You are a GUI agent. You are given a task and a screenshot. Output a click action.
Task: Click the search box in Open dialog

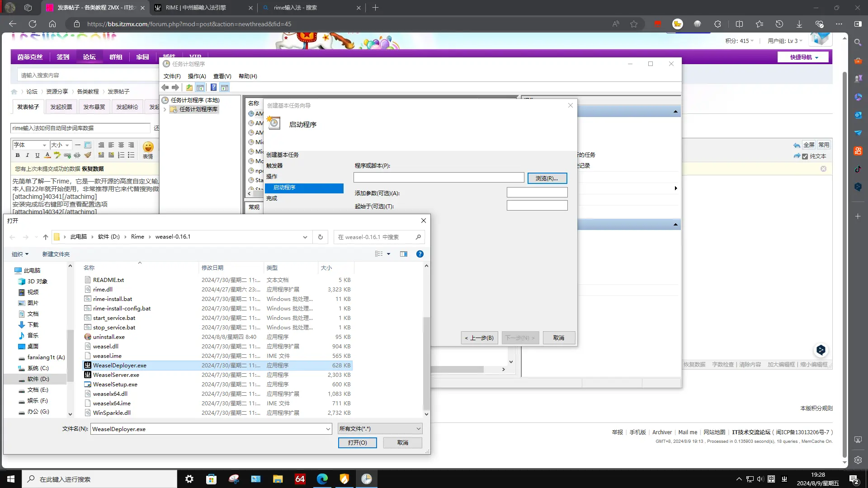pos(379,237)
